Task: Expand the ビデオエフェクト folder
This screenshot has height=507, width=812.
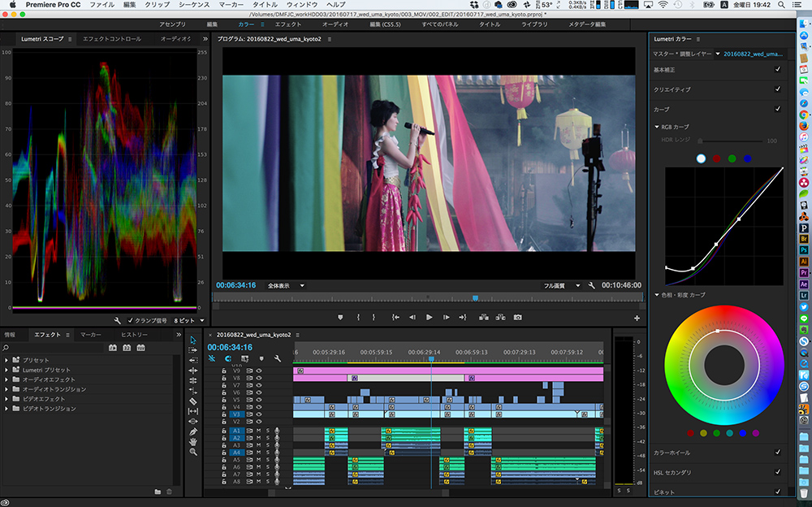Action: [x=6, y=399]
